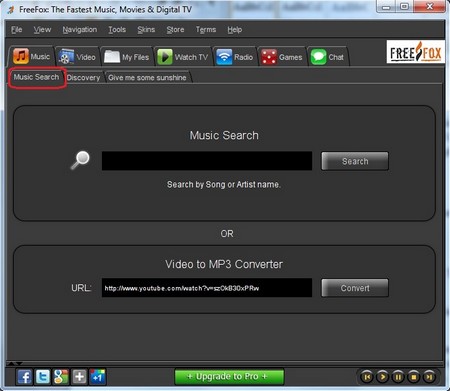Close the FreeFox window
The width and height of the screenshot is (450, 391).
[430, 7]
